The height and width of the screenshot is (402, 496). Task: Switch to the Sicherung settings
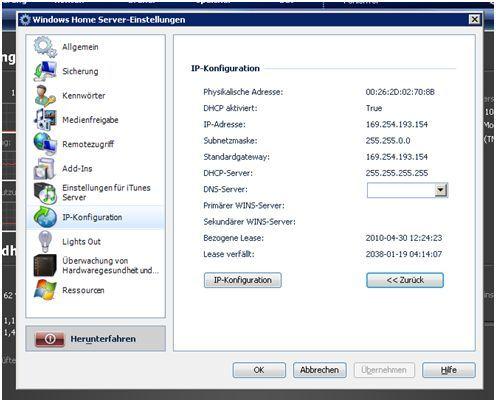tap(95, 71)
